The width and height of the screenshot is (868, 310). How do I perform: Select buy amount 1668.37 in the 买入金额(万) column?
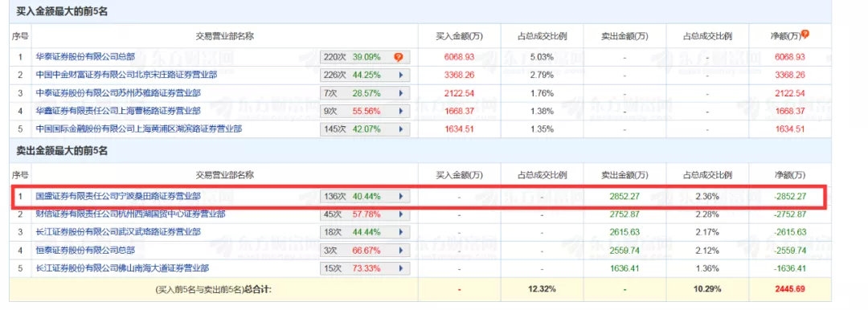(x=459, y=112)
